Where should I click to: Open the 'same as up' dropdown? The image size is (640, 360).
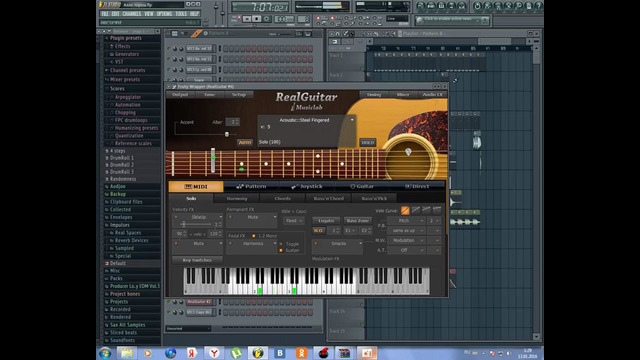(x=407, y=231)
